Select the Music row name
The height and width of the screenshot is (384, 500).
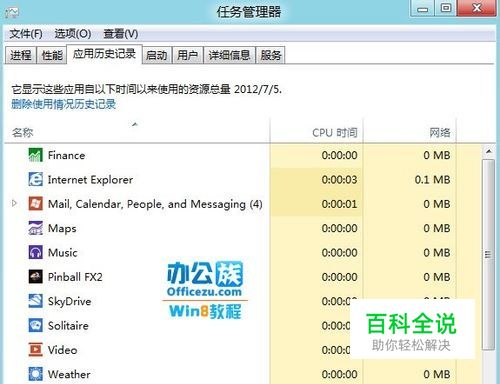click(x=63, y=253)
